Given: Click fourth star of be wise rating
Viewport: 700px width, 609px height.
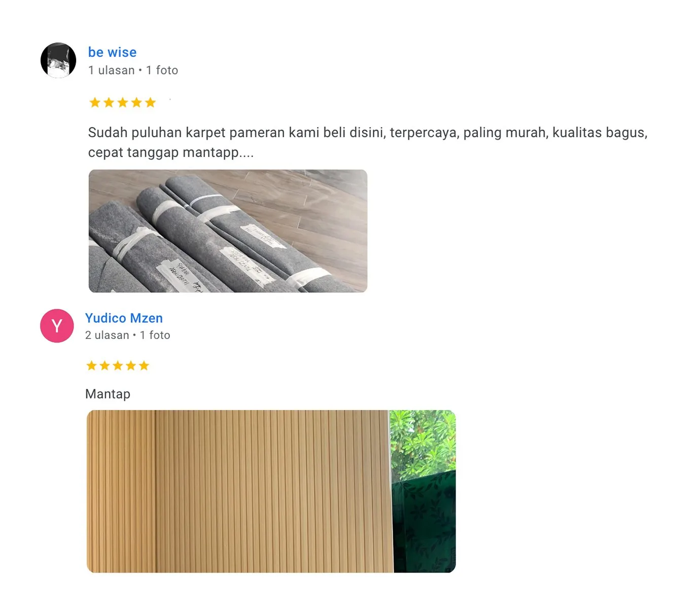Looking at the screenshot, I should 136,103.
